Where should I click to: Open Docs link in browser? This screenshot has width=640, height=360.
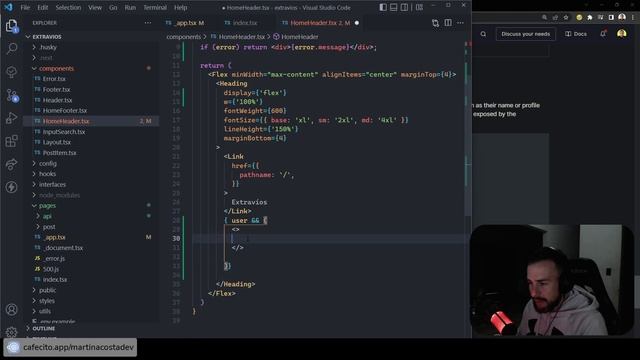pyautogui.click(x=576, y=34)
